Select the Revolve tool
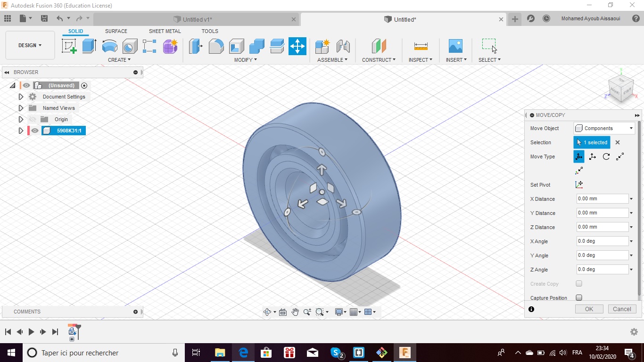This screenshot has width=644, height=362. 109,46
